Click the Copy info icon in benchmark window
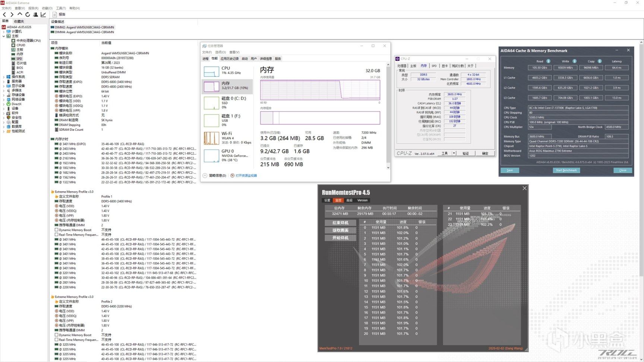Screen dimensions: 644x362 click(x=600, y=61)
